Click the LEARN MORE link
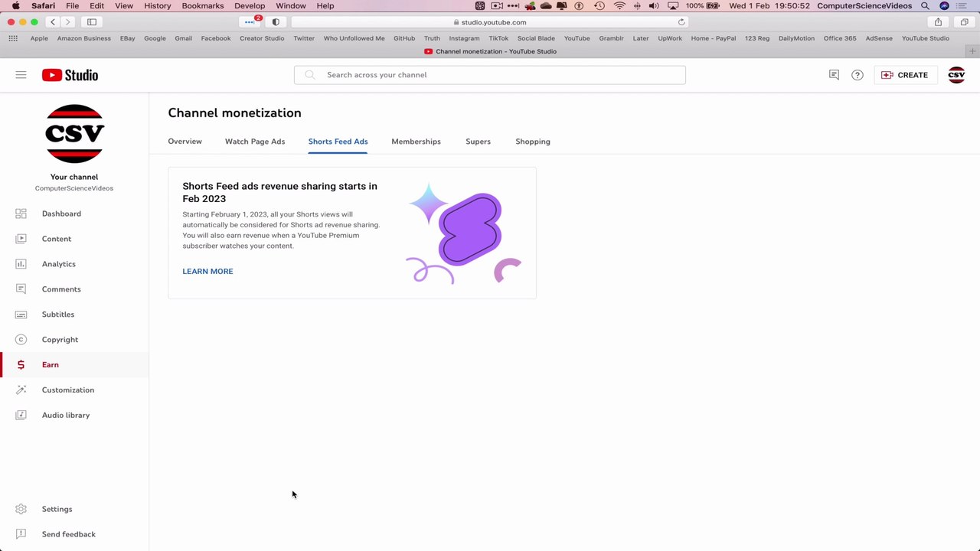Image resolution: width=980 pixels, height=551 pixels. (207, 271)
